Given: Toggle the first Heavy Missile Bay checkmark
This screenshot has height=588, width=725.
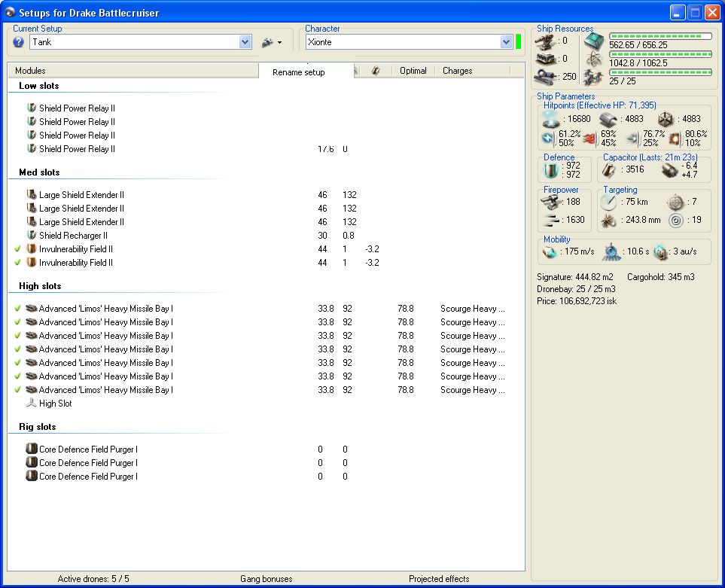Looking at the screenshot, I should click(x=17, y=309).
